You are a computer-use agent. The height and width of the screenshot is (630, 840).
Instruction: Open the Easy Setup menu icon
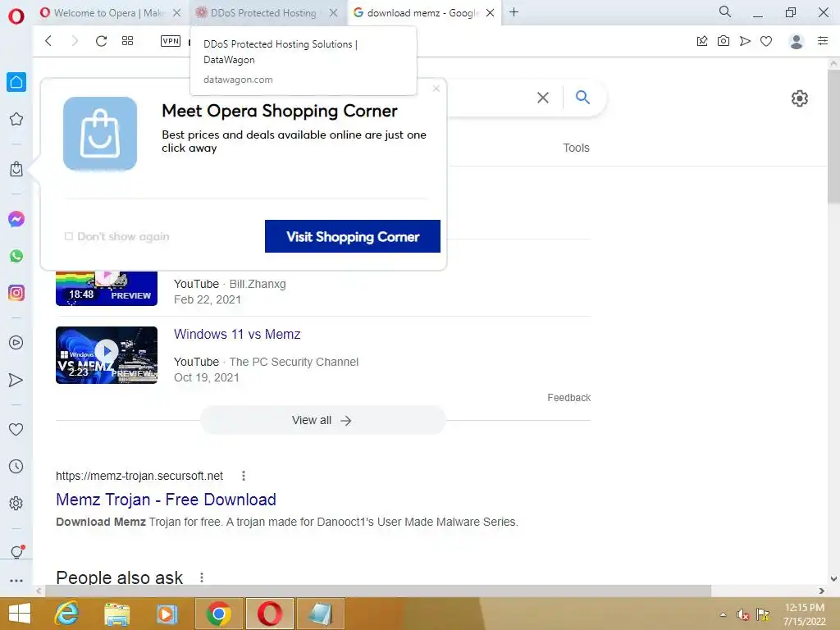click(x=823, y=41)
